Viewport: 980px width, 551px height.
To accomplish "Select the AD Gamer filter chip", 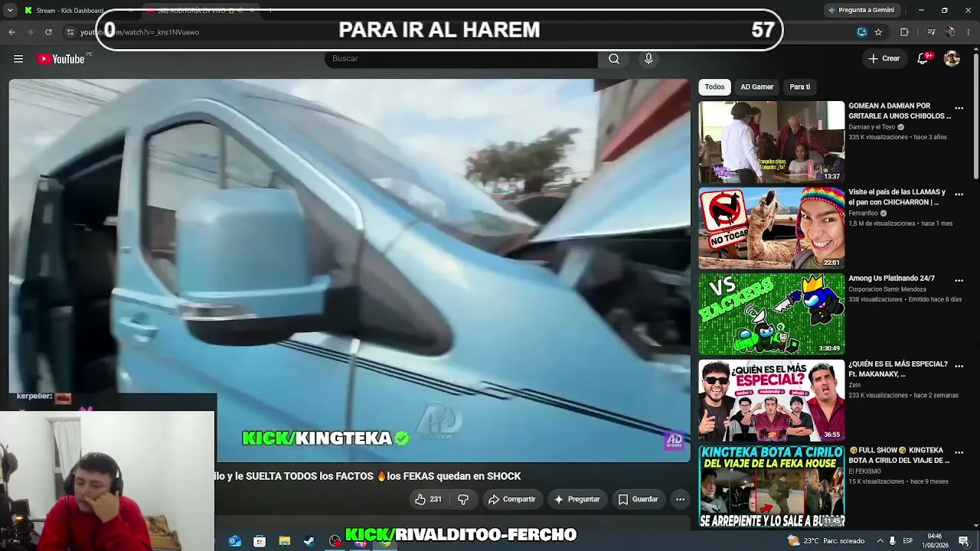I will pyautogui.click(x=756, y=87).
